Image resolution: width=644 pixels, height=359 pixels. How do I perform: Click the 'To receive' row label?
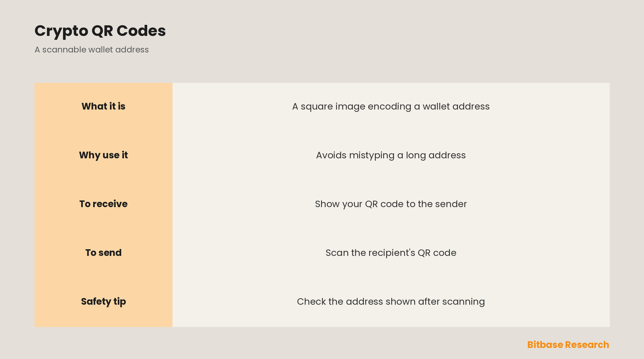click(x=103, y=204)
